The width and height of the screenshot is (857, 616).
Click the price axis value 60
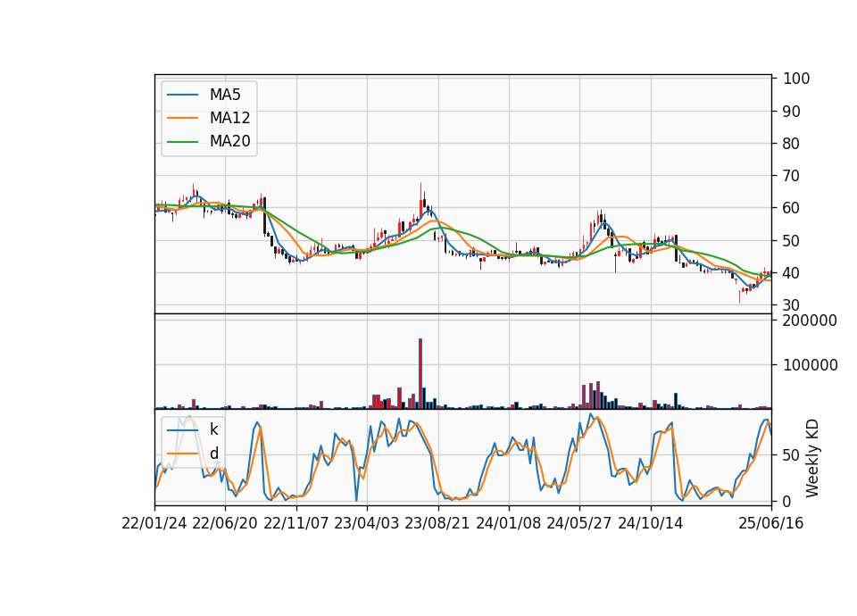[x=792, y=208]
